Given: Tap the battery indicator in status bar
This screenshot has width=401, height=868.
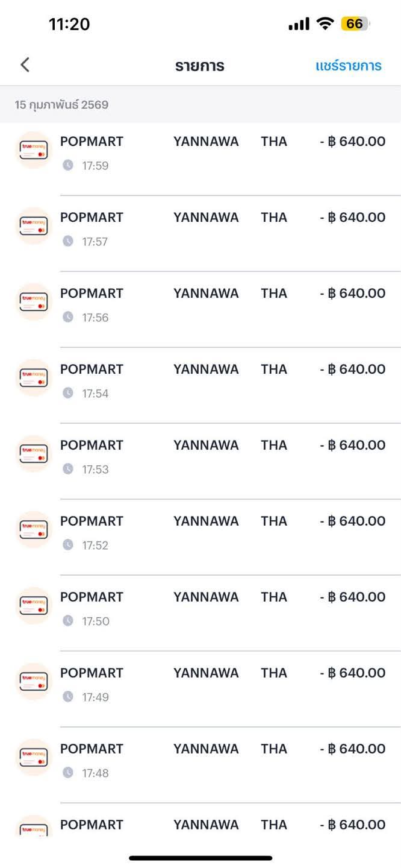Looking at the screenshot, I should pyautogui.click(x=355, y=24).
